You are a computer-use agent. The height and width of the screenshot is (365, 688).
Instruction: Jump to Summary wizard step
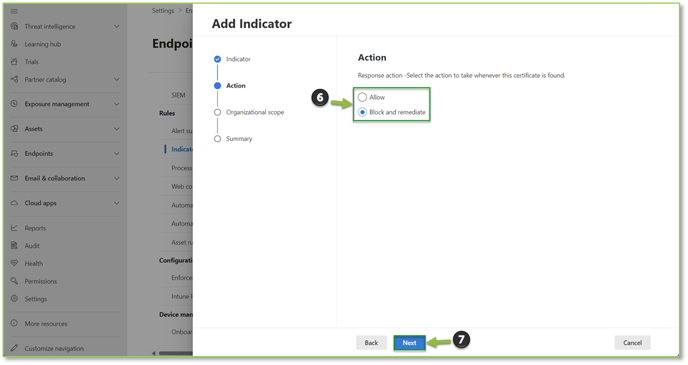tap(217, 139)
